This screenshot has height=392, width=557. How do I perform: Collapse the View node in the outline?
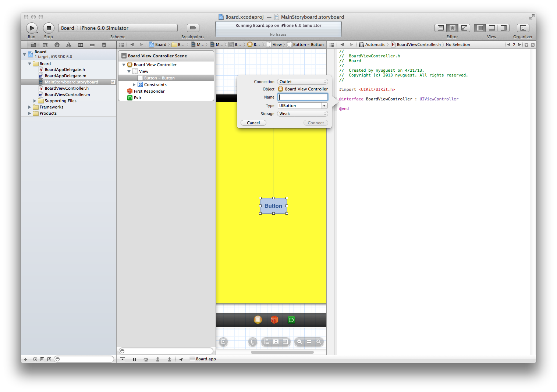click(x=129, y=71)
